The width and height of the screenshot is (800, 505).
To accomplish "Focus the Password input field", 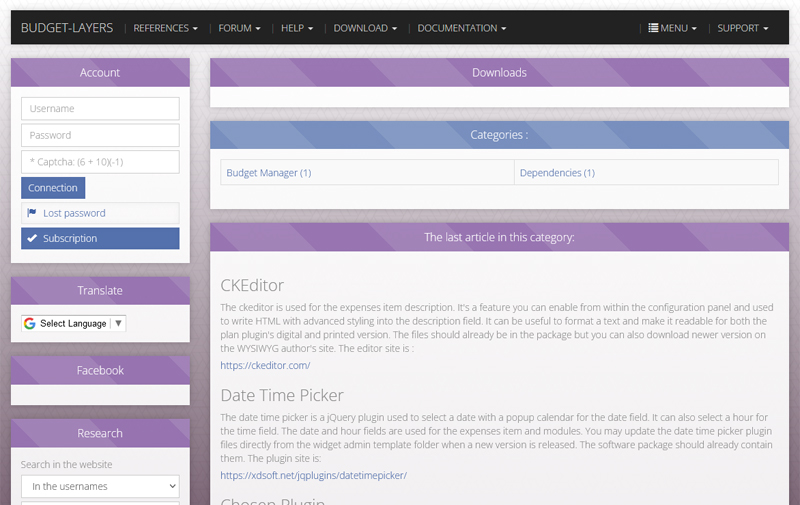I will tap(100, 135).
